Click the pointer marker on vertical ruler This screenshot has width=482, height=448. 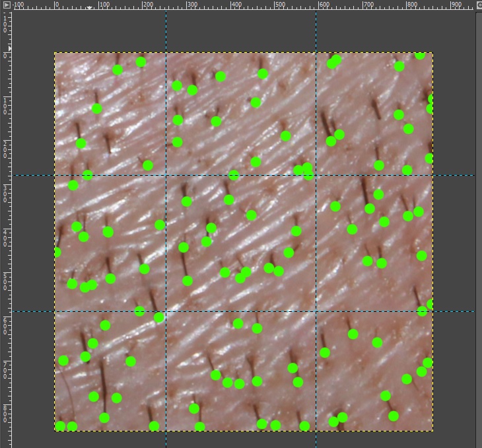coord(9,49)
